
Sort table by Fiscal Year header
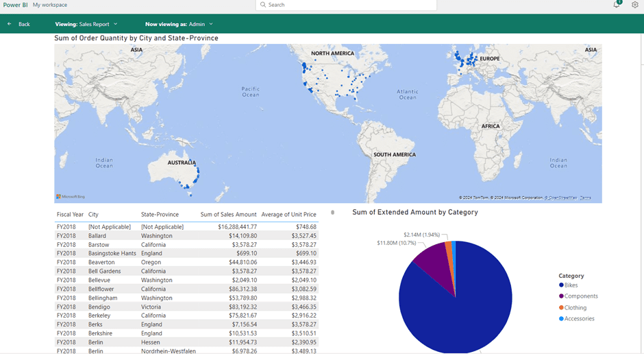pyautogui.click(x=70, y=215)
